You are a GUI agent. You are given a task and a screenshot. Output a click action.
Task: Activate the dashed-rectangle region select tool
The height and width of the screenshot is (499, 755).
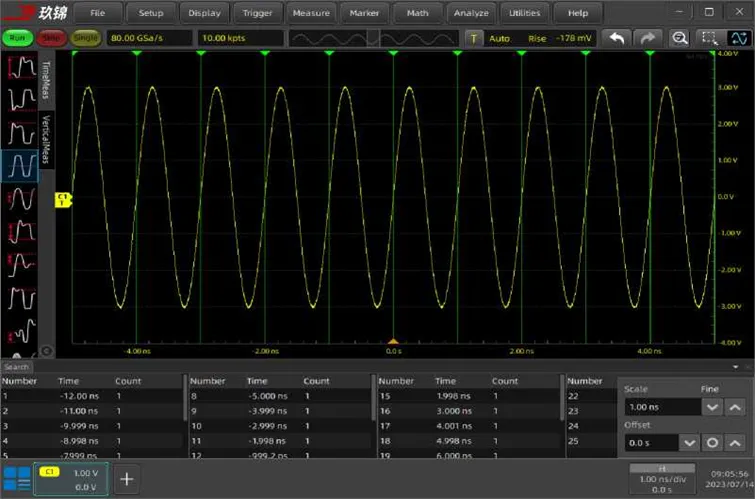[708, 38]
